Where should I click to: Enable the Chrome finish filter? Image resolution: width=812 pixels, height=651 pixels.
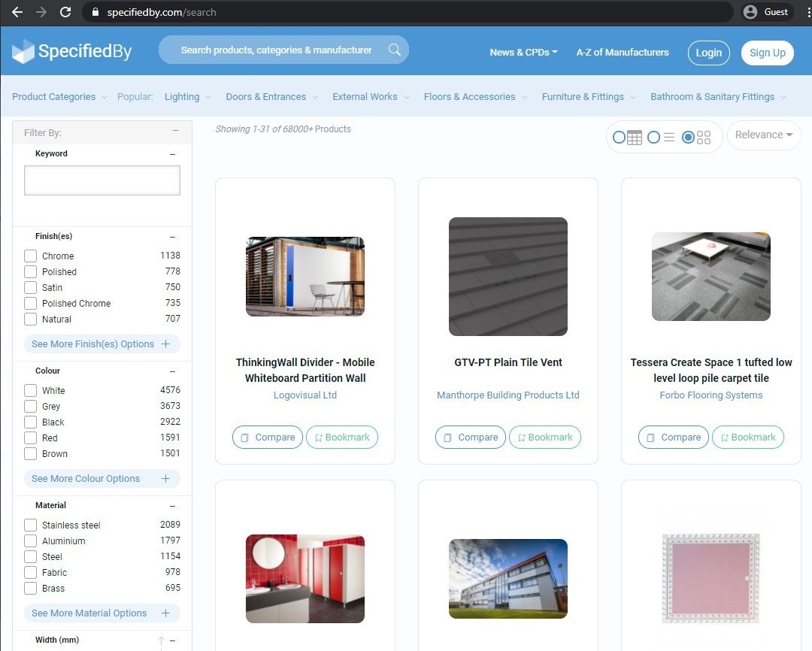coord(30,255)
